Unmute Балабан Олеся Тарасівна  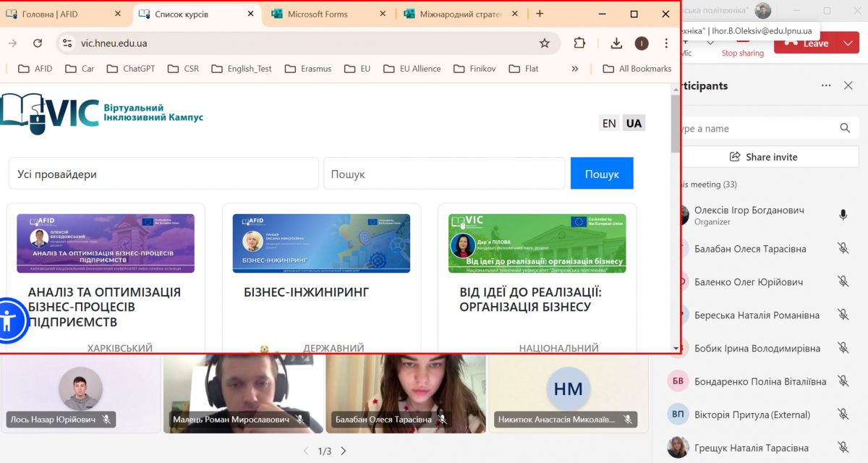click(843, 249)
